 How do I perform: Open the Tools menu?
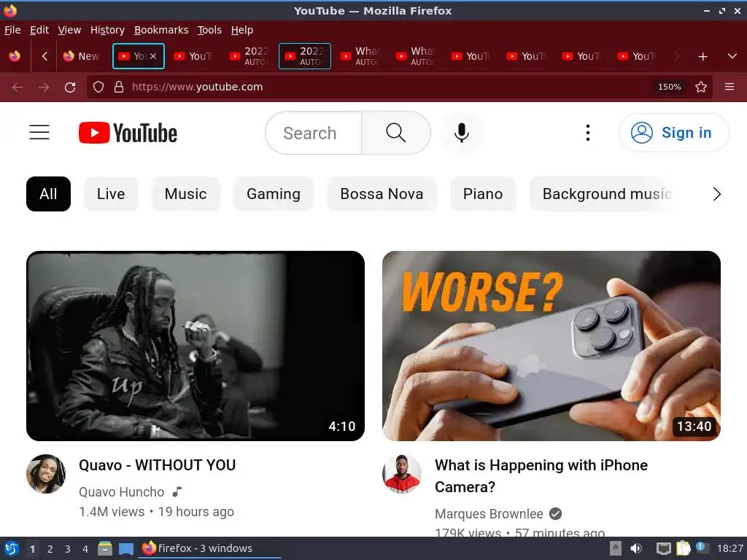tap(209, 30)
